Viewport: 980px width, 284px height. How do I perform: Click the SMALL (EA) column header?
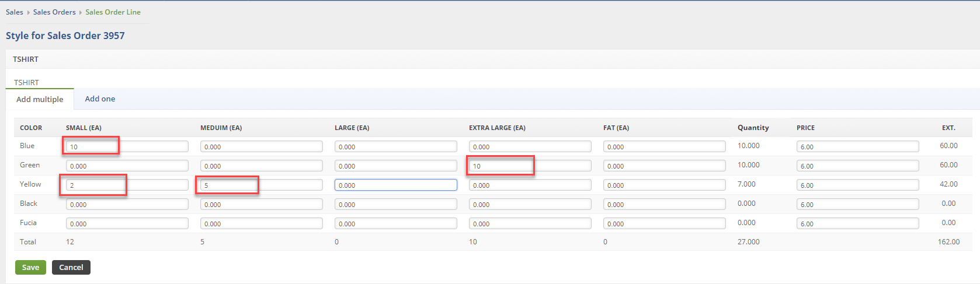tap(84, 128)
